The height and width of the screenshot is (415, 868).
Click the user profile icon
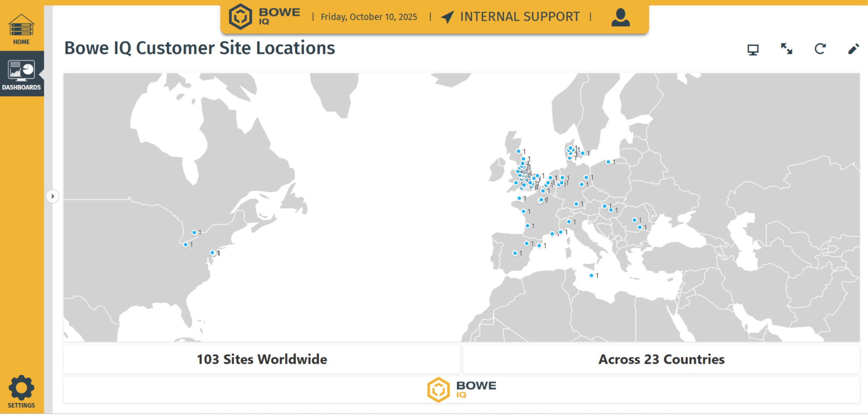pyautogui.click(x=620, y=17)
